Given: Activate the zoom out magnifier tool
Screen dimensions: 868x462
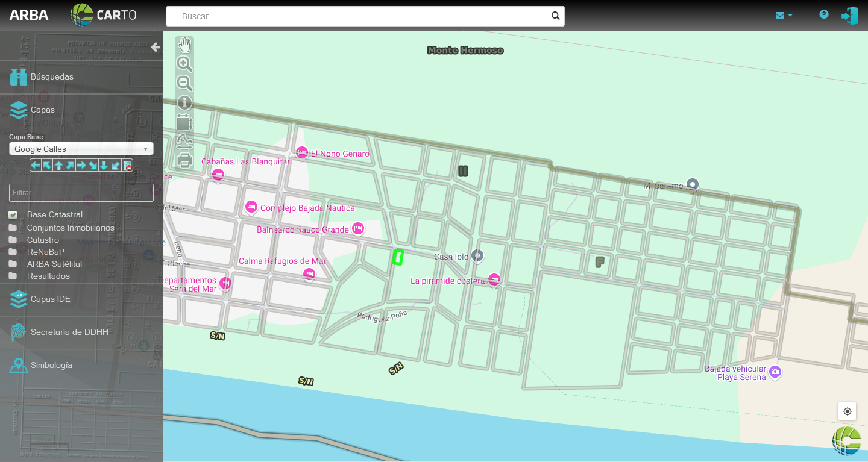Looking at the screenshot, I should tap(184, 83).
